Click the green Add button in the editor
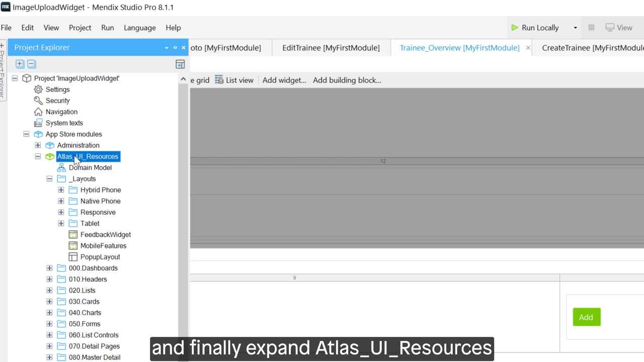This screenshot has height=362, width=644. coord(586,317)
